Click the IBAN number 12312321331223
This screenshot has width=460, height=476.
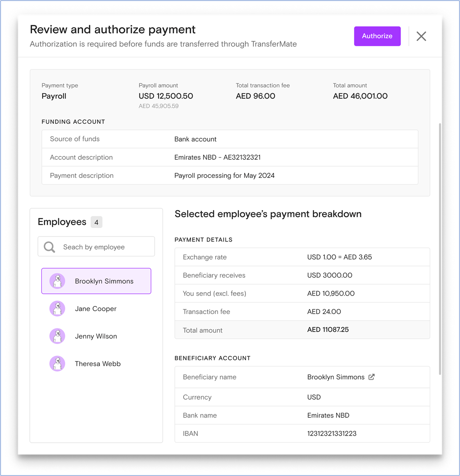[332, 433]
